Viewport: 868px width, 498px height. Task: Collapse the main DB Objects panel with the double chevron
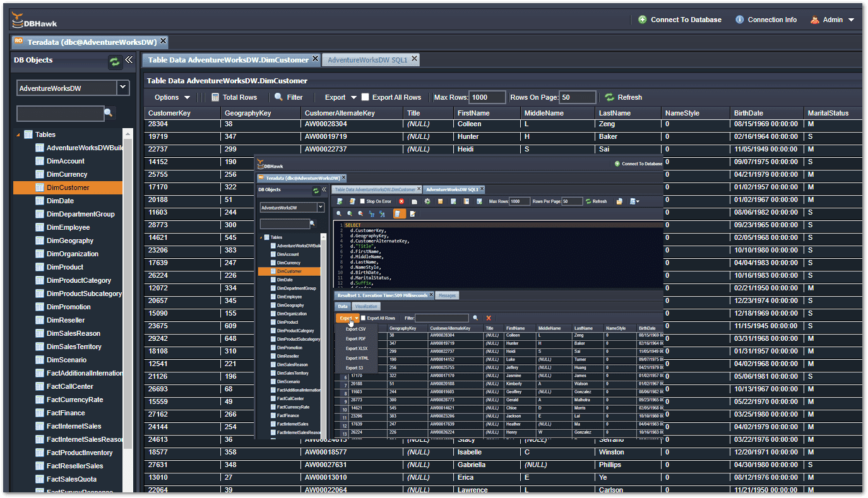128,60
